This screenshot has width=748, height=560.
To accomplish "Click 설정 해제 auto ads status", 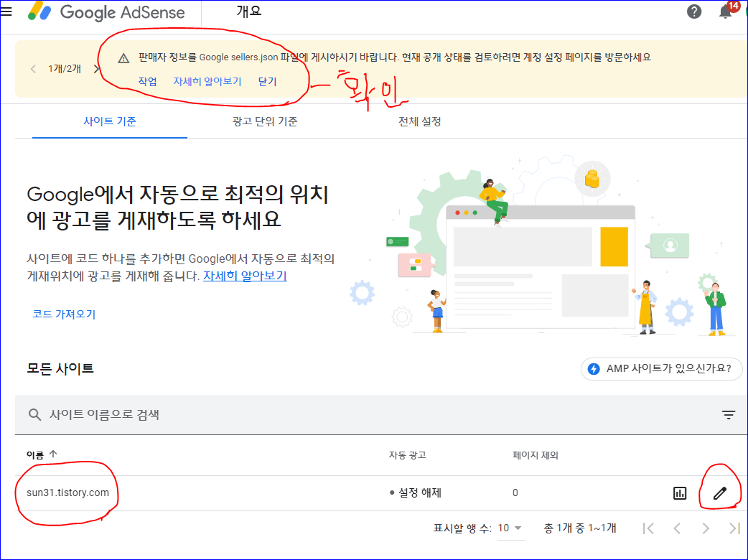I will pos(416,493).
